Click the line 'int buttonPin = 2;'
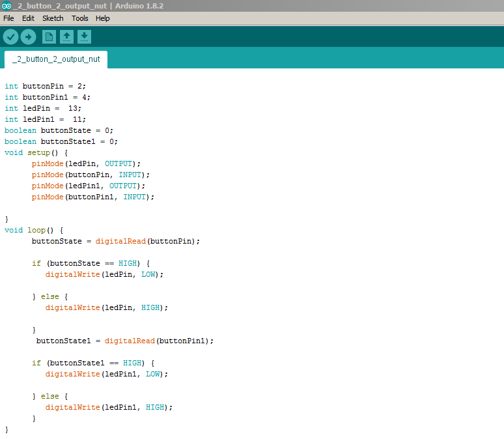 click(x=46, y=86)
